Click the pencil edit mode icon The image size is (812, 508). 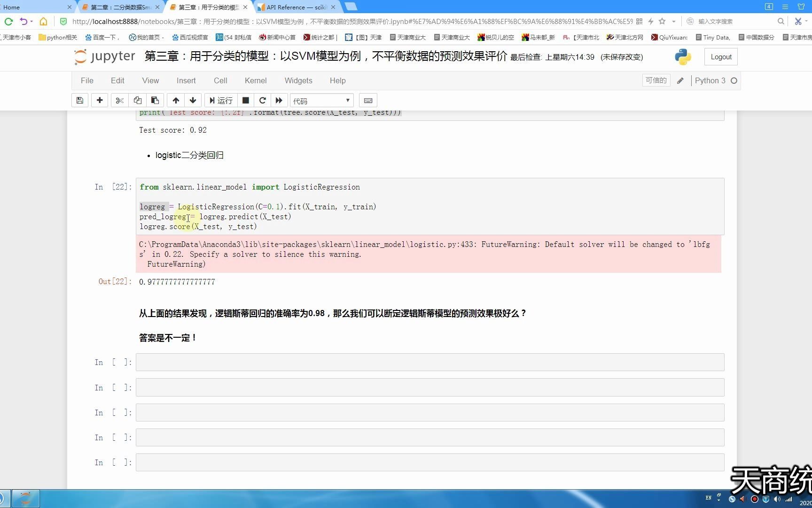(680, 81)
